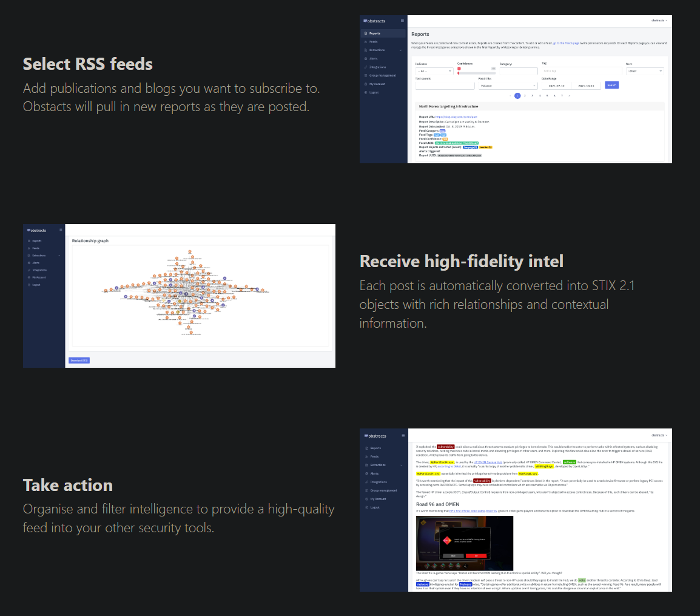The height and width of the screenshot is (616, 700).
Task: Click the Feeds icon in the Reports page sidebar
Action: pyautogui.click(x=365, y=42)
